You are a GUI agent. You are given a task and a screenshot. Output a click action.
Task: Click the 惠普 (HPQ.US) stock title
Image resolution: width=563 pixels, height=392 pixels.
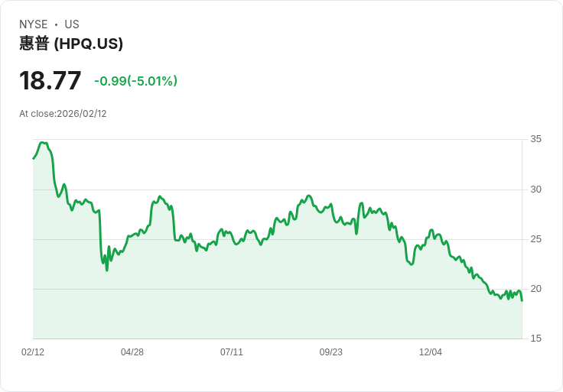pyautogui.click(x=71, y=44)
